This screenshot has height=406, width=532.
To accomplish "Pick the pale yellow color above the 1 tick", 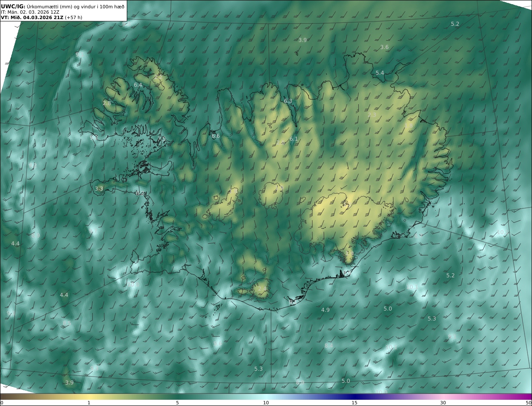I will [89, 396].
